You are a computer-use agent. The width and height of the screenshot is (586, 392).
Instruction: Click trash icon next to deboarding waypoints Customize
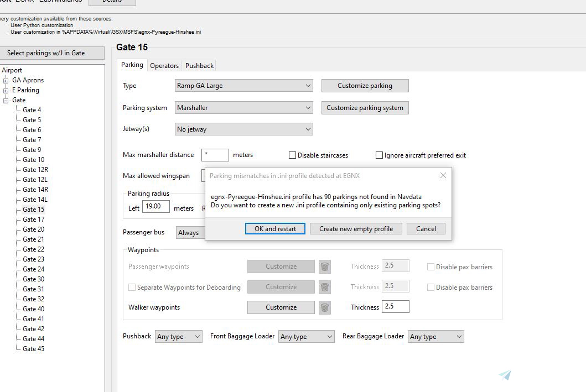coord(325,286)
